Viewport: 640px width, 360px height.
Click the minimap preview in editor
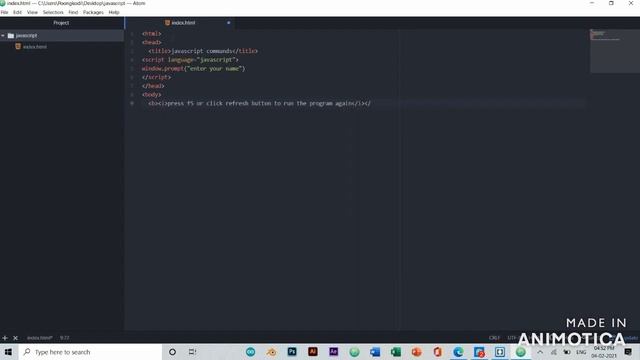615,51
